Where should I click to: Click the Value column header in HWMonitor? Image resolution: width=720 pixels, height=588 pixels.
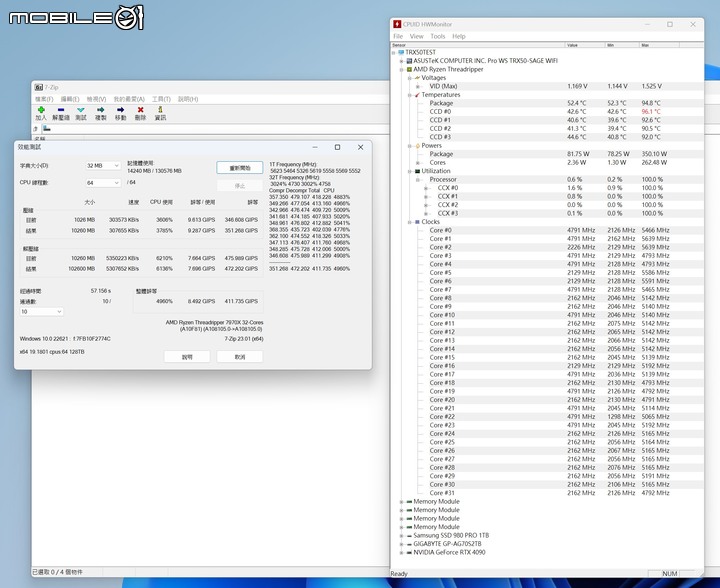pos(585,45)
